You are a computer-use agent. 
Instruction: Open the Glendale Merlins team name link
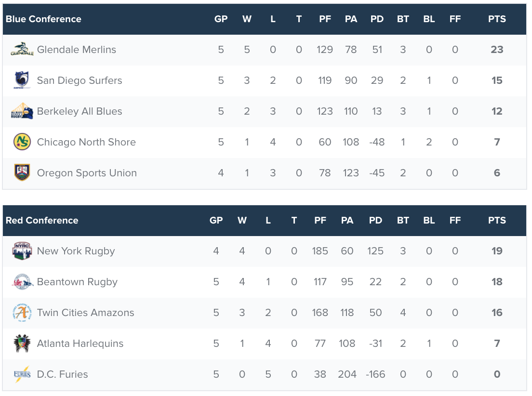(x=76, y=50)
